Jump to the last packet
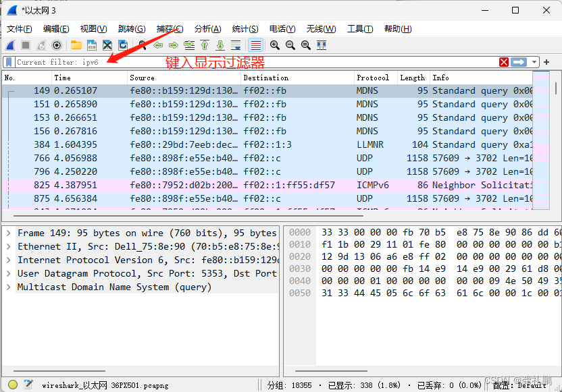The height and width of the screenshot is (392, 562). point(220,45)
